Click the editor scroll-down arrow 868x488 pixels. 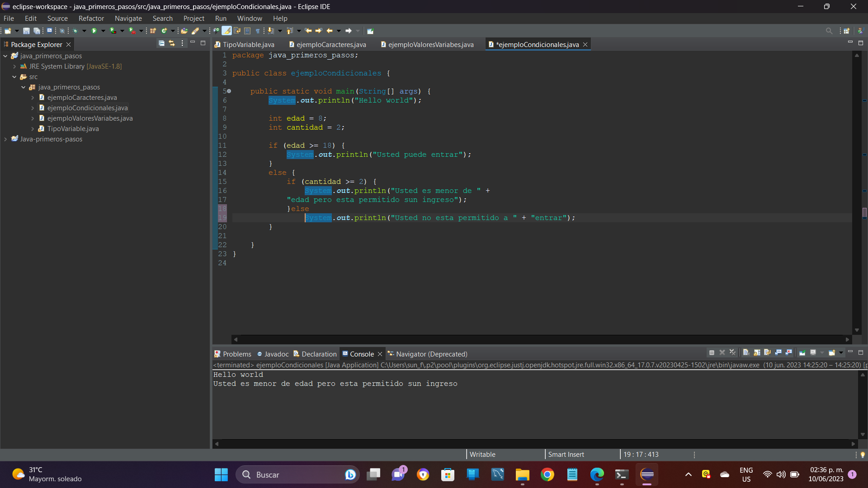click(857, 330)
